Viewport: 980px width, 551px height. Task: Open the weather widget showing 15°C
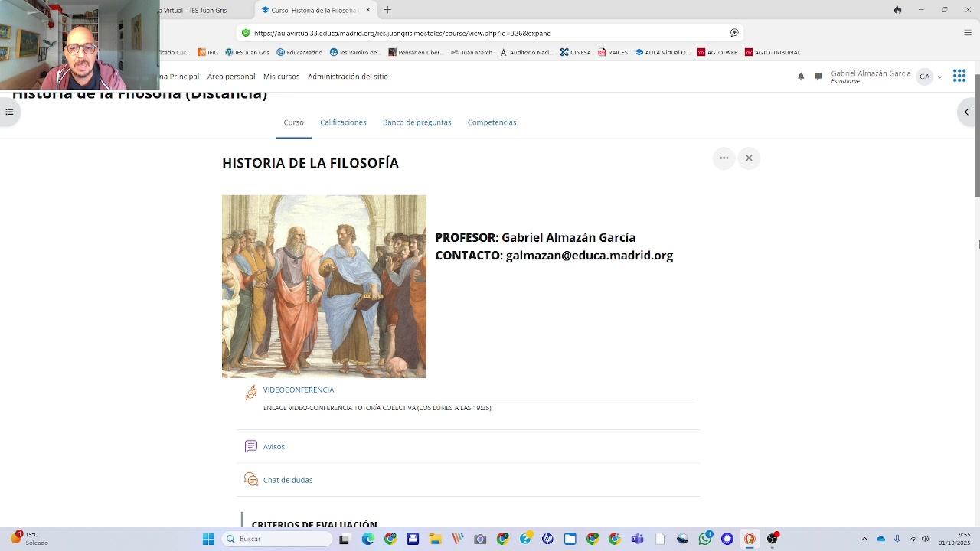click(30, 539)
